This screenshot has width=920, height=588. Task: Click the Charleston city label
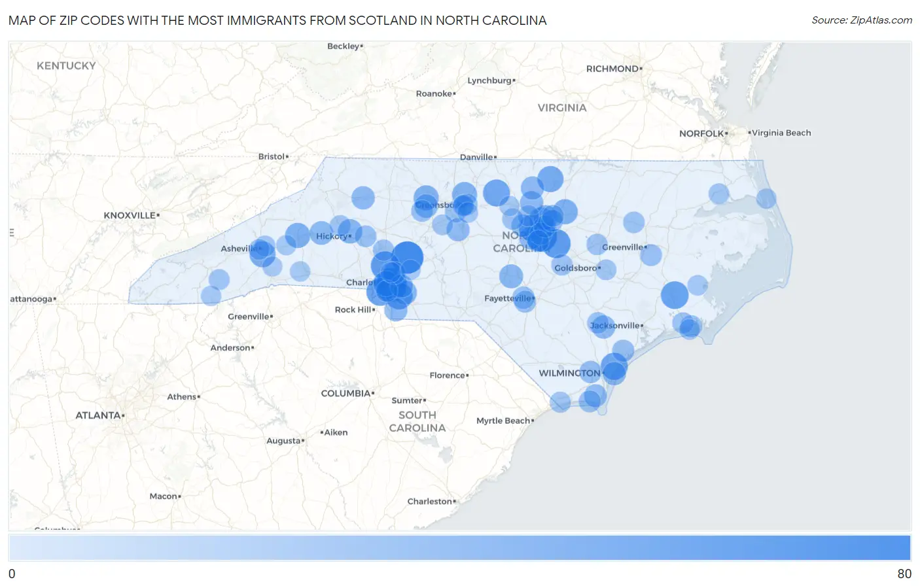pos(431,502)
